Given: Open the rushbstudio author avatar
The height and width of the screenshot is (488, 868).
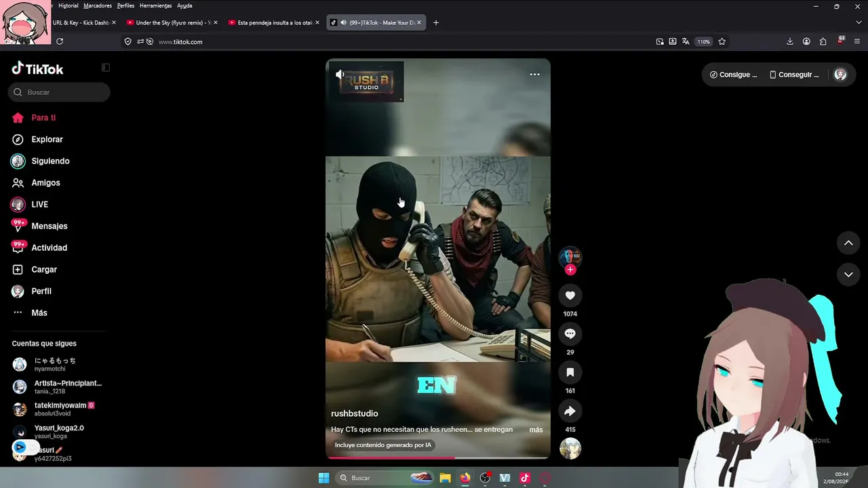Looking at the screenshot, I should (570, 256).
